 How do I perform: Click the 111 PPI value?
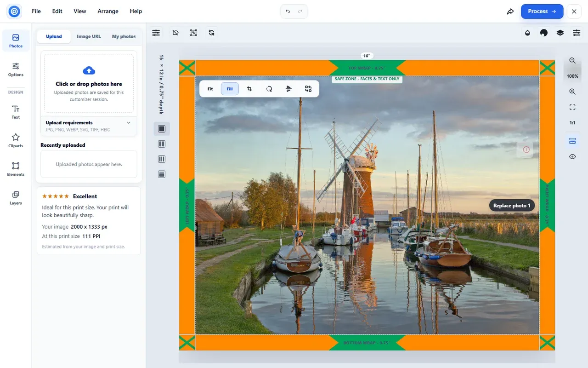pyautogui.click(x=91, y=236)
